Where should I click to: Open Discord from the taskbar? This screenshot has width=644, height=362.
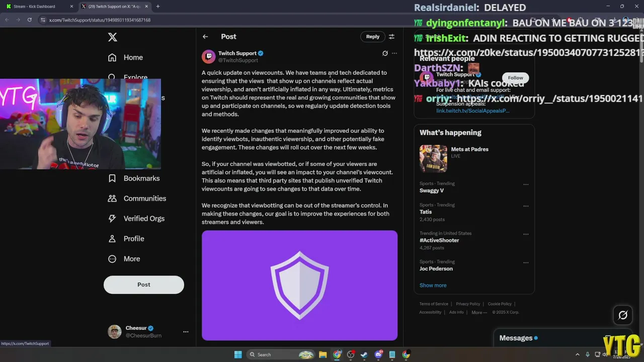point(378,354)
